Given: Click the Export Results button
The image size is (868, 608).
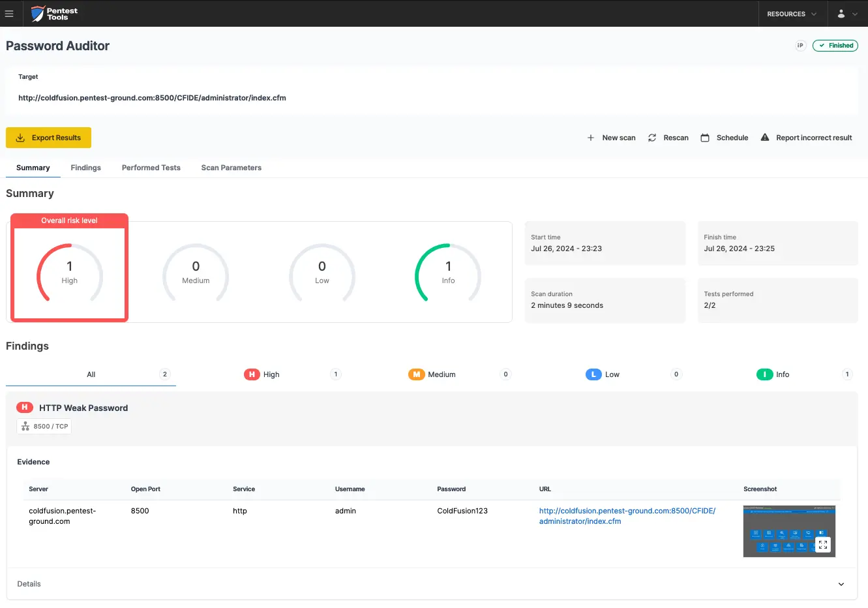Looking at the screenshot, I should point(48,138).
